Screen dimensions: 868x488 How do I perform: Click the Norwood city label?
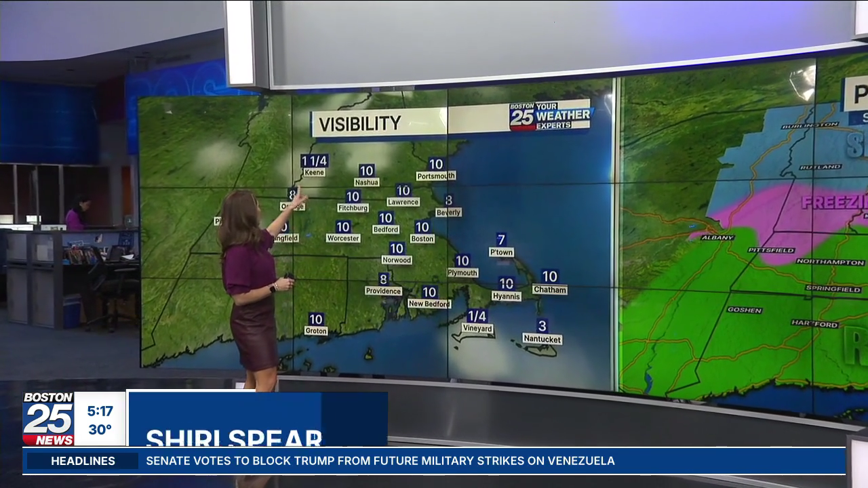[x=397, y=260]
